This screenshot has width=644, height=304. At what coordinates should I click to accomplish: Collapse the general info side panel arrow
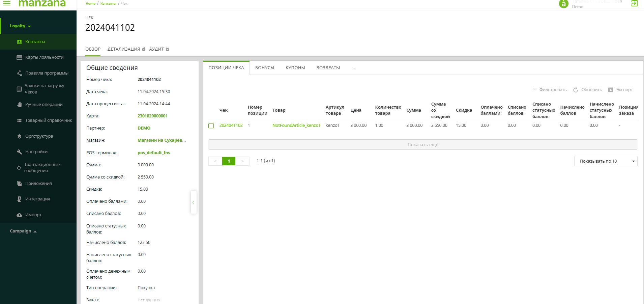(x=193, y=202)
